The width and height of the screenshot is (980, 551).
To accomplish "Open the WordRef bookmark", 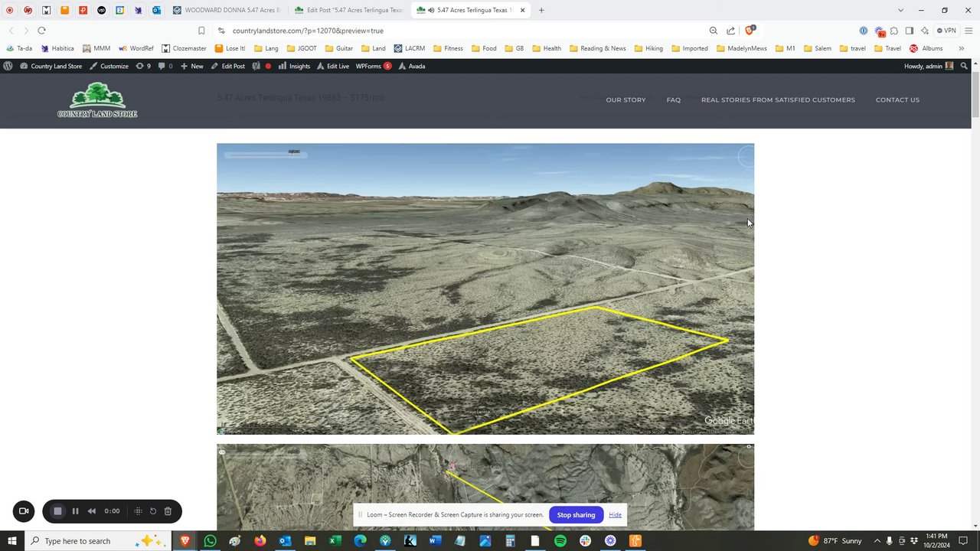I will tap(136, 48).
